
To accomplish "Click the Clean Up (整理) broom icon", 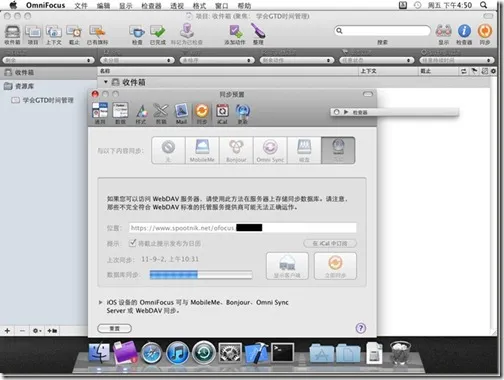I will click(x=258, y=34).
